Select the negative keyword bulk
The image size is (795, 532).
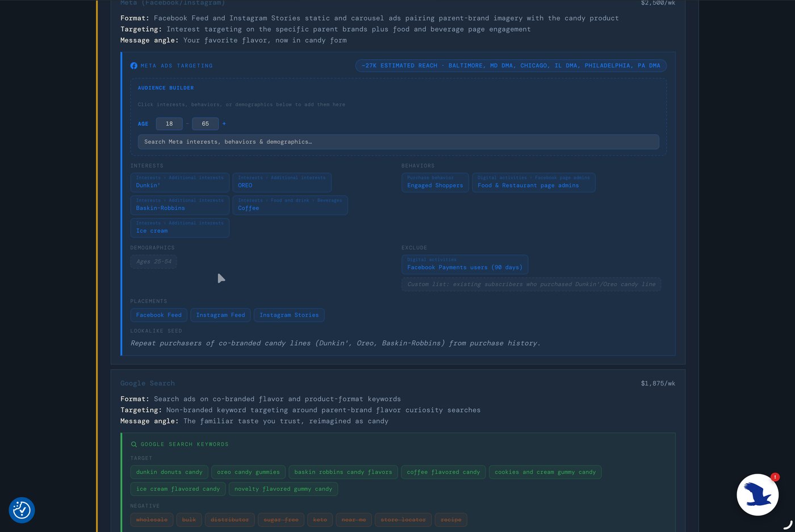tap(189, 520)
